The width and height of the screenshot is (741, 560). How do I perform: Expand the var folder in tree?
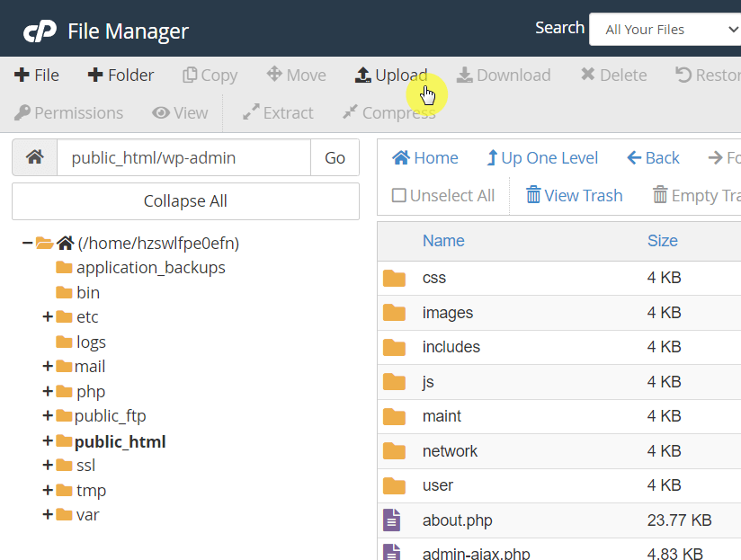point(48,515)
